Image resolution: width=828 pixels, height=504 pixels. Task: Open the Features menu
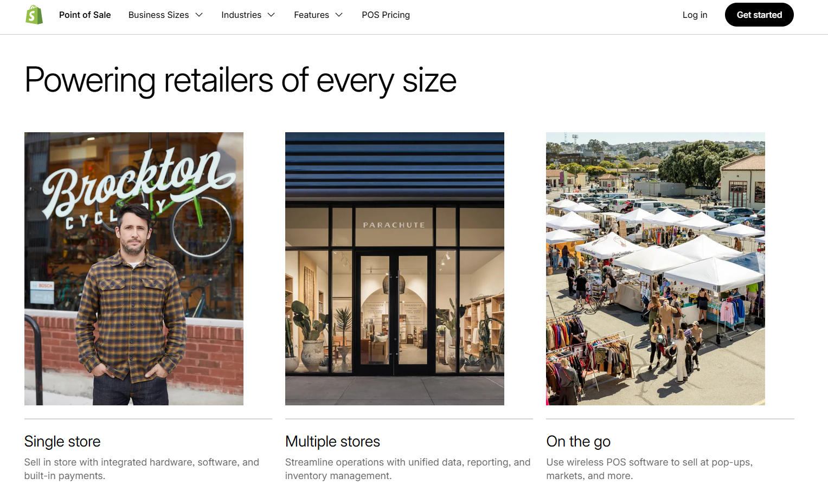click(311, 15)
